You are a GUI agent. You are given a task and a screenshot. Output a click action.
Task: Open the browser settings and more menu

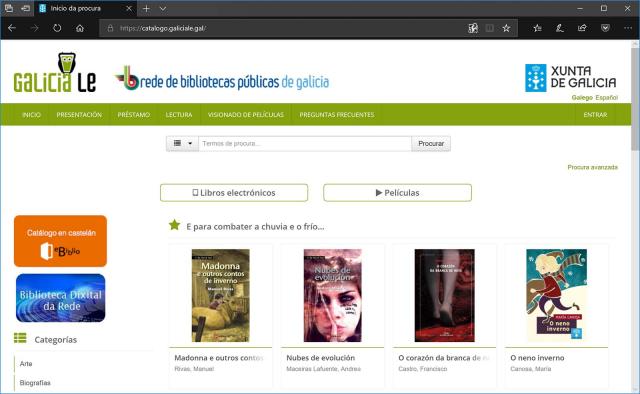(628, 28)
